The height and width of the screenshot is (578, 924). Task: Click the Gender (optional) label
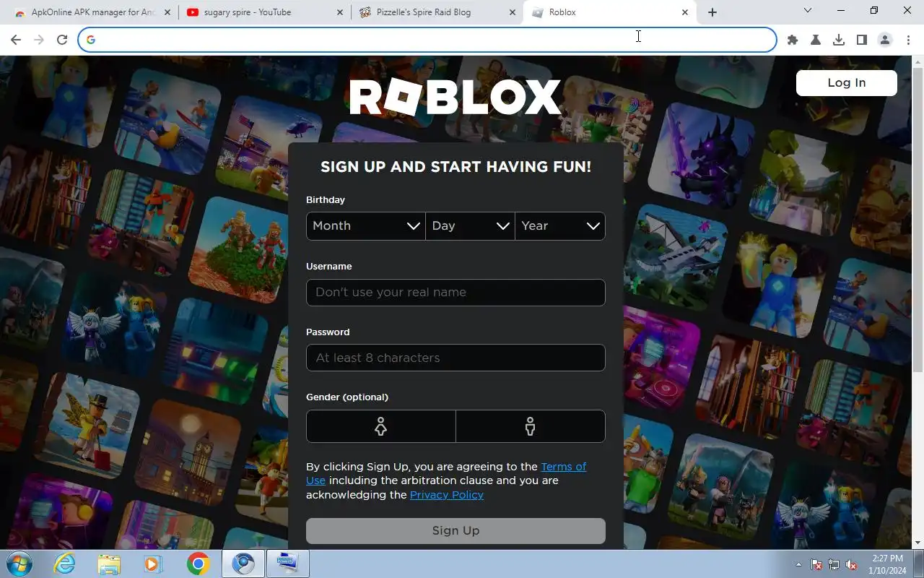(347, 397)
